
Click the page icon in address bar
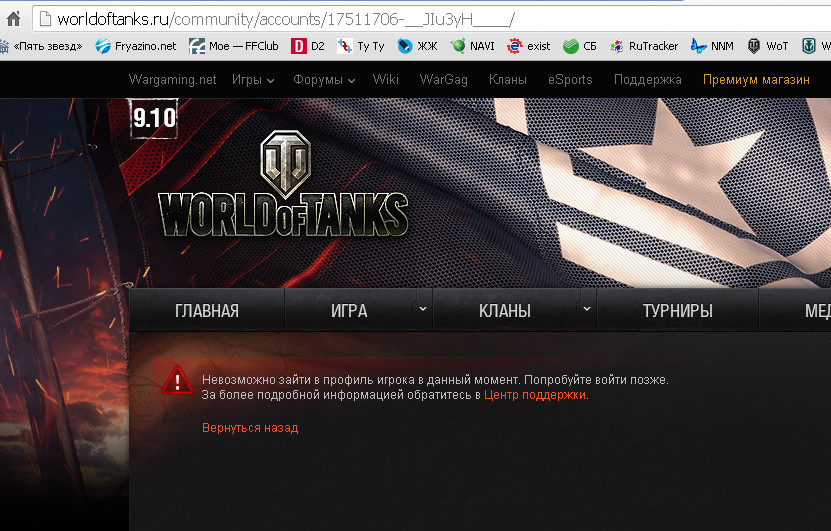[46, 19]
